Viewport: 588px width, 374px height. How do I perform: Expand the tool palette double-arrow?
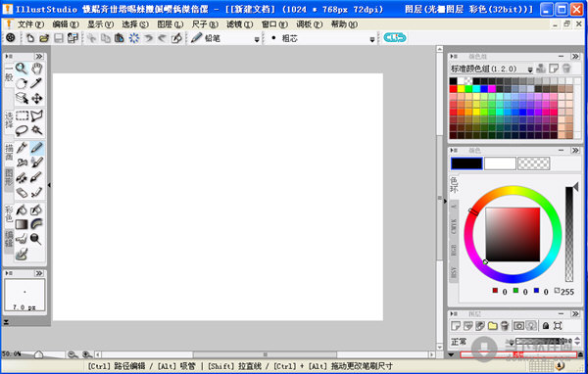(39, 56)
